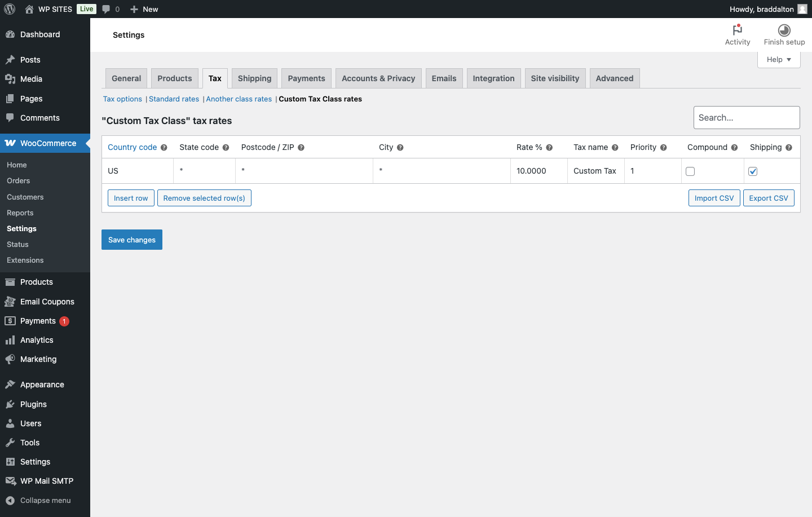Click the WordPress logo icon
The height and width of the screenshot is (517, 812).
(10, 9)
